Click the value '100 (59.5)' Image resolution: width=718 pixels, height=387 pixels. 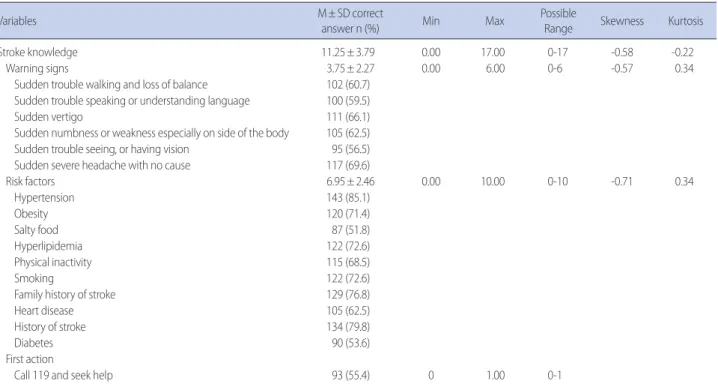348,101
